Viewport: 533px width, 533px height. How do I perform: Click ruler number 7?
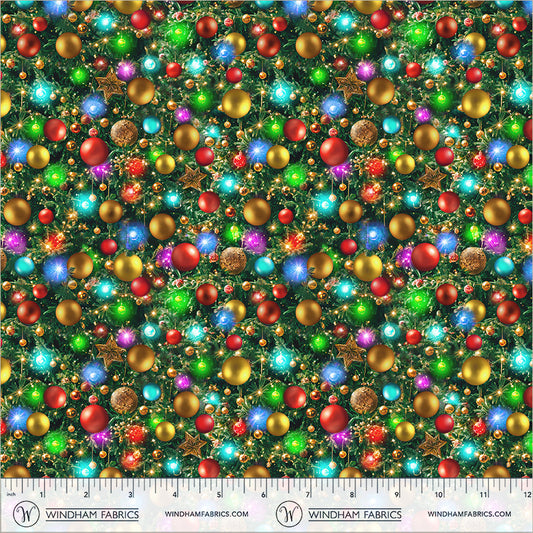click(308, 495)
